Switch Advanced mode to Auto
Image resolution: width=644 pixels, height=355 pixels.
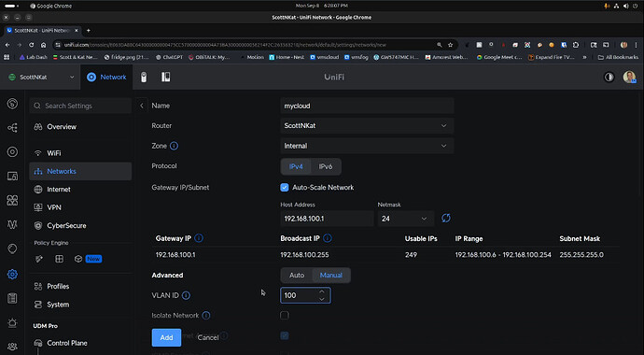tap(297, 276)
